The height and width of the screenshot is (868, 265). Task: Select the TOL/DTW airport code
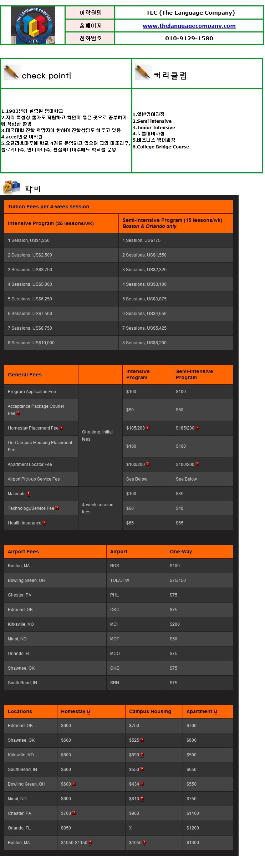[x=119, y=580]
